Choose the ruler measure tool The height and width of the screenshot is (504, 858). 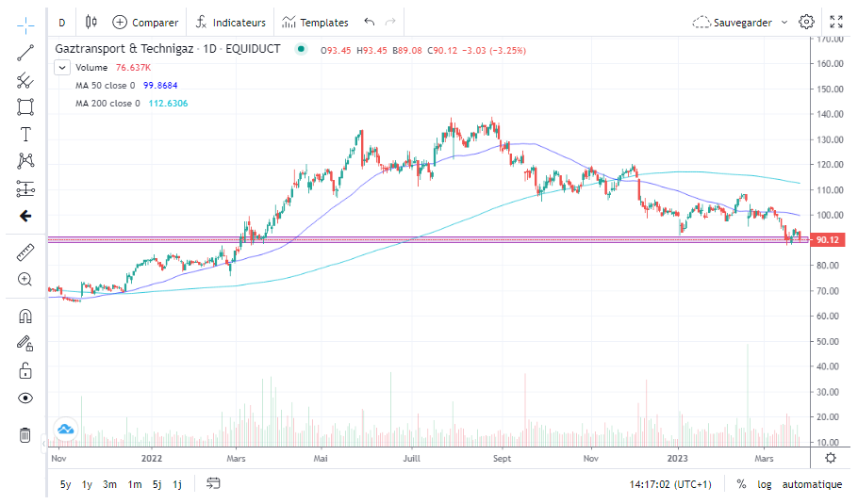pos(25,252)
